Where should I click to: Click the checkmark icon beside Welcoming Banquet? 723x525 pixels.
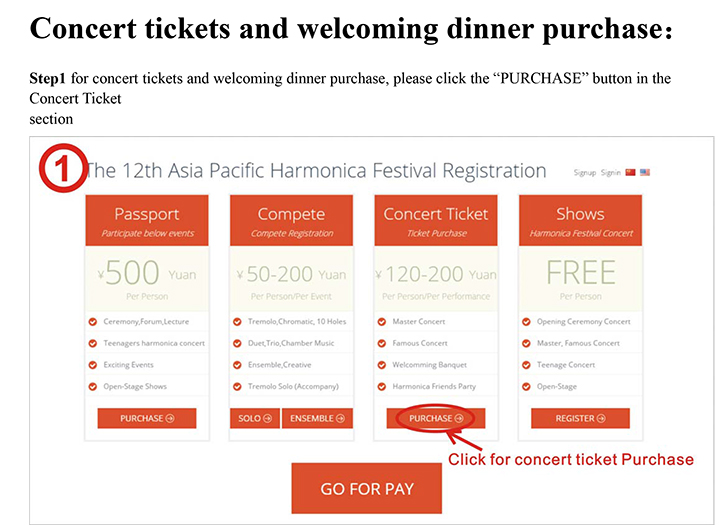tap(383, 364)
